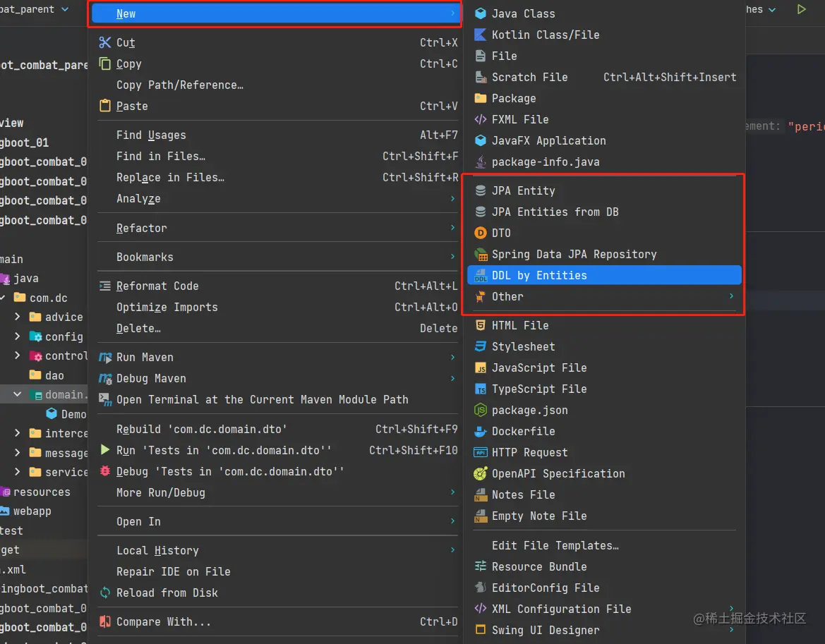The height and width of the screenshot is (644, 825).
Task: Select the com.dc package node
Action: [x=41, y=298]
